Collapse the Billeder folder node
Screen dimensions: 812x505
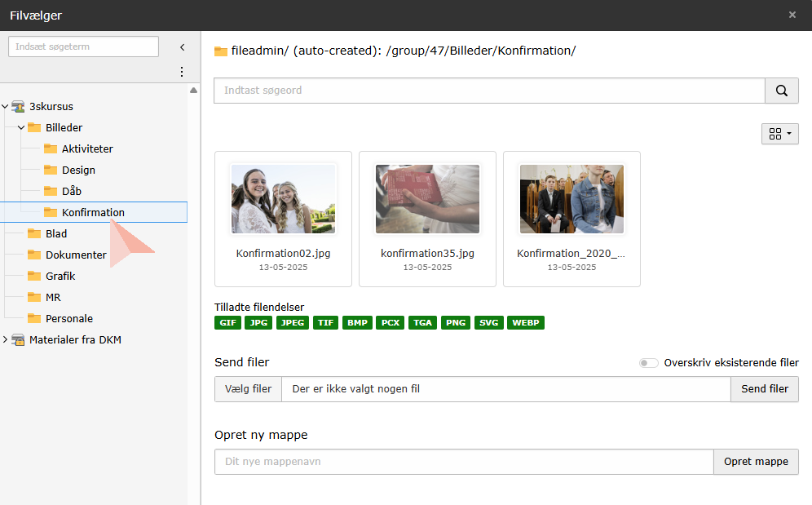(x=21, y=127)
